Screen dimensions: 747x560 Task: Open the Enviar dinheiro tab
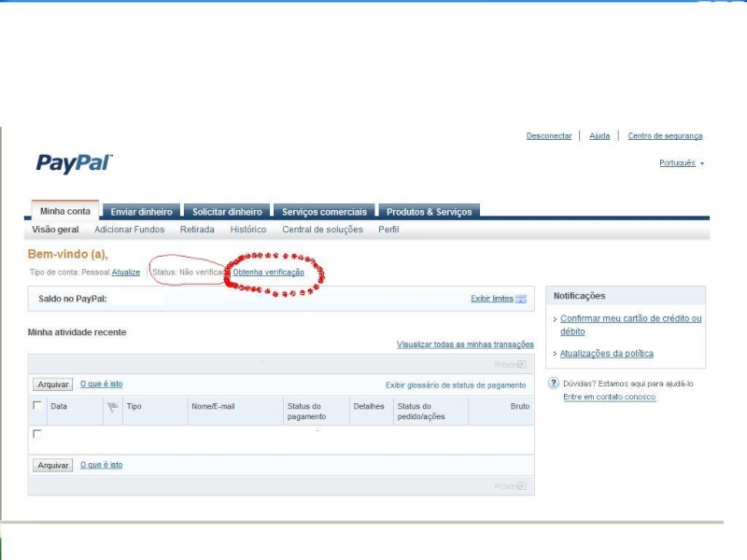pyautogui.click(x=142, y=212)
